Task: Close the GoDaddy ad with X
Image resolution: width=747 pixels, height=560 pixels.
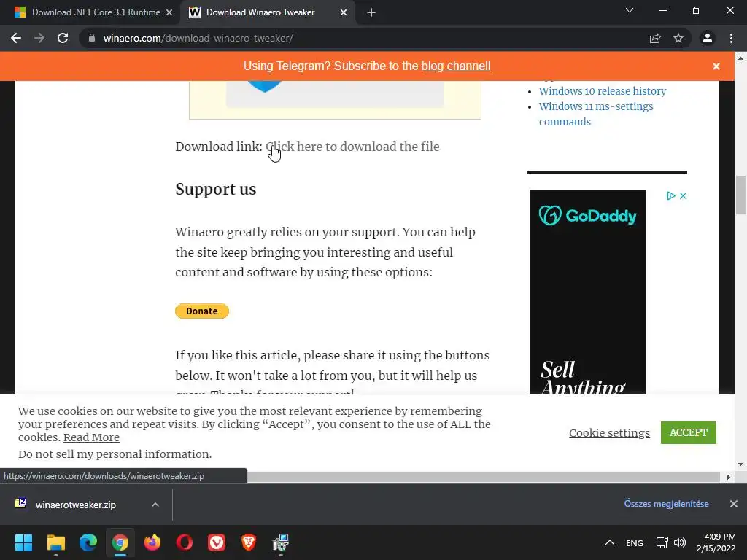Action: click(683, 195)
